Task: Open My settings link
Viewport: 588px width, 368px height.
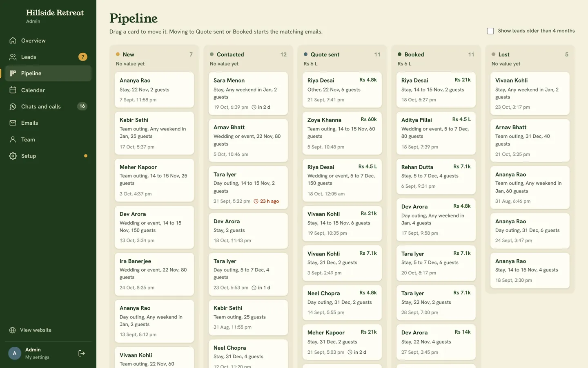Action: 37,357
